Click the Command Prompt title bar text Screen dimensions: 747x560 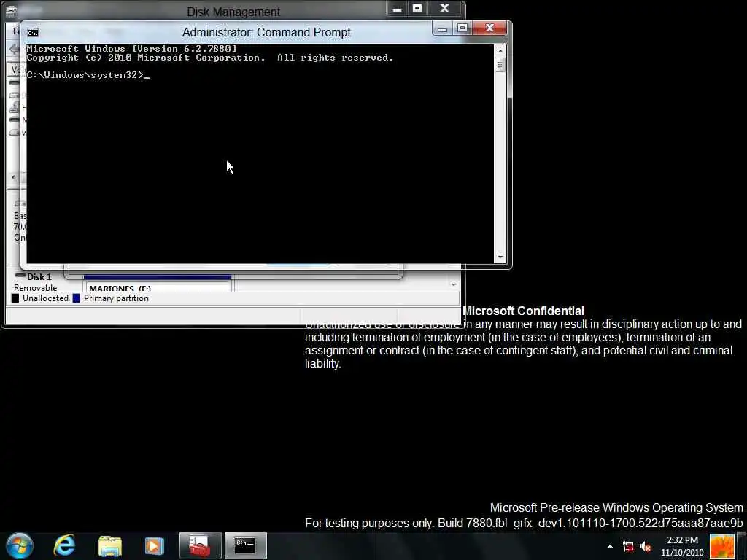pyautogui.click(x=266, y=32)
